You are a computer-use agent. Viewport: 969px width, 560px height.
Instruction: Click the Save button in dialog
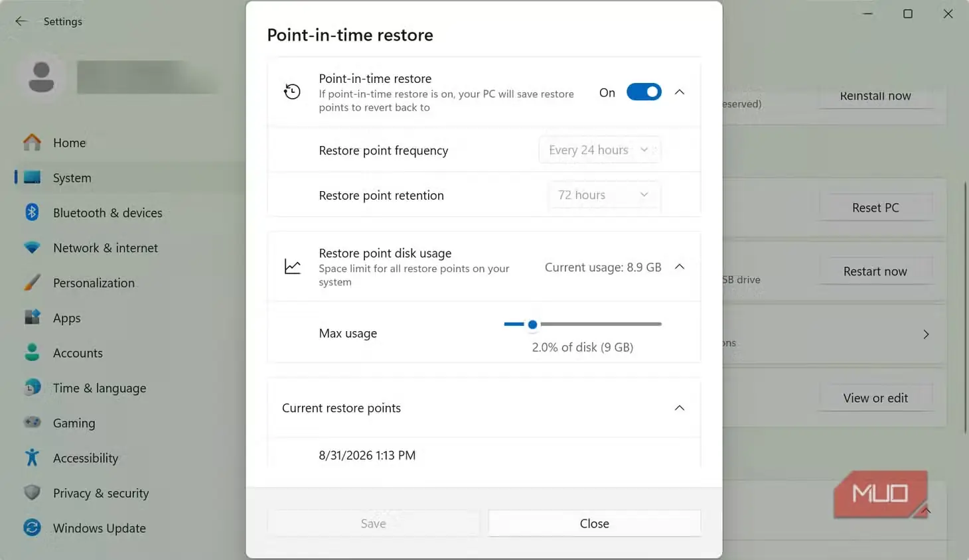tap(373, 524)
